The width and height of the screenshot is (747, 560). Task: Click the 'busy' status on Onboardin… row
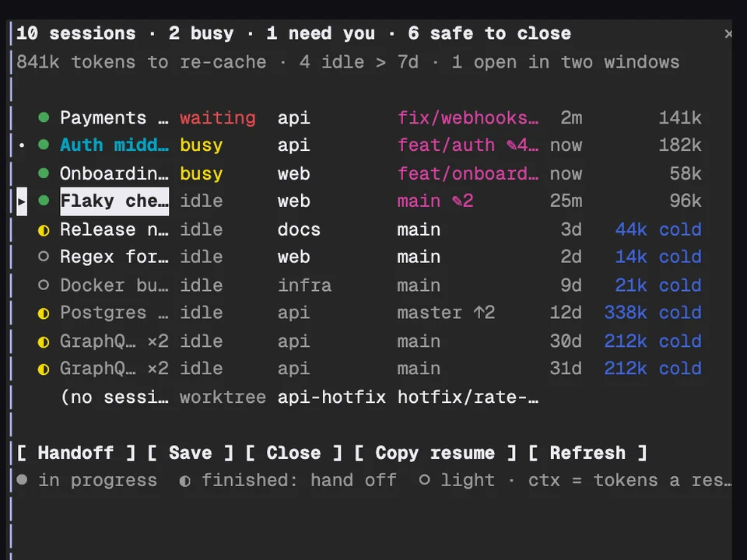click(x=201, y=173)
